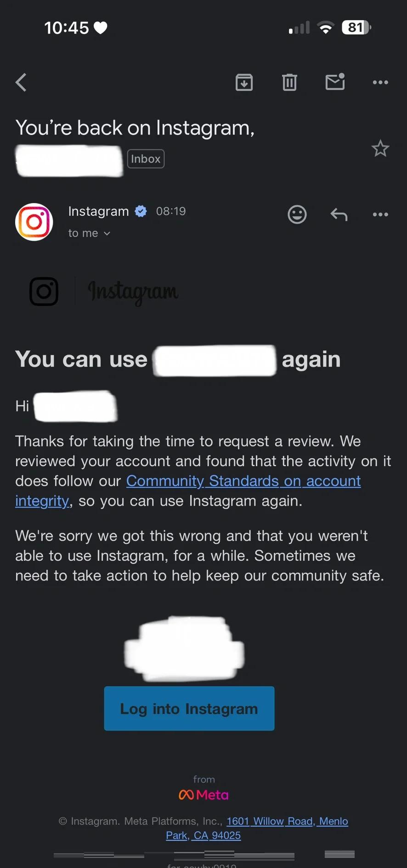Tap the Meta logo in the footer

click(x=203, y=795)
